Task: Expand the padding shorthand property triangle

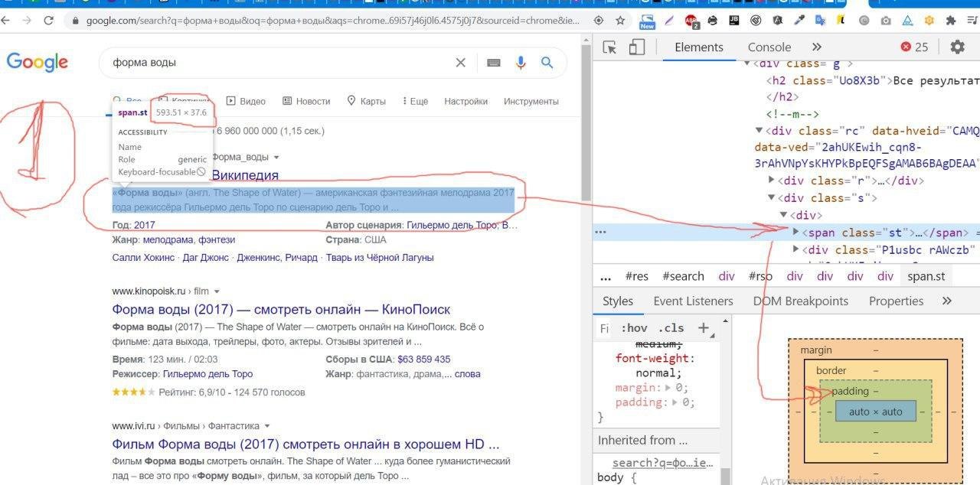Action: 674,402
